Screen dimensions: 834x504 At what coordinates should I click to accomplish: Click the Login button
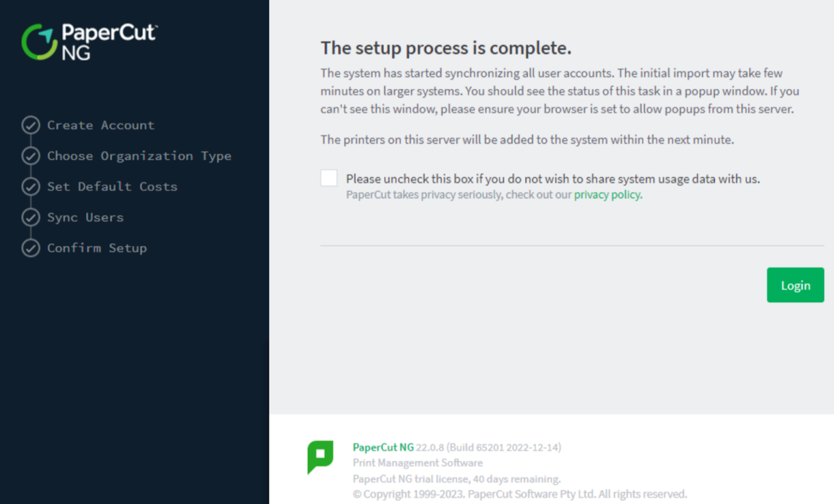(x=795, y=285)
